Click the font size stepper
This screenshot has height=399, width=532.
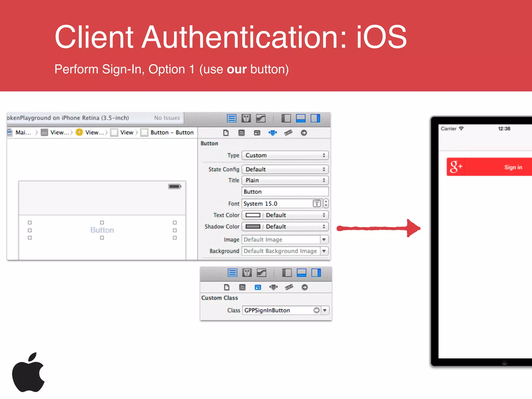(326, 203)
